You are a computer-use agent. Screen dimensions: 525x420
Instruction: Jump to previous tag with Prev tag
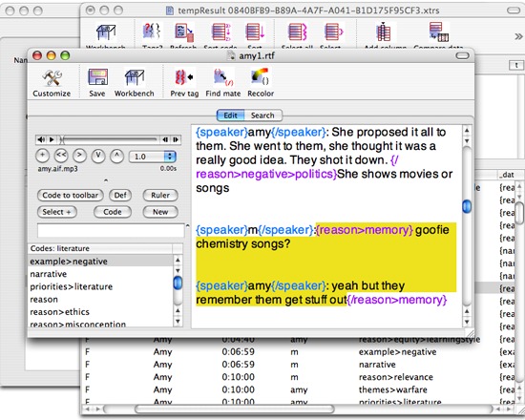(184, 77)
